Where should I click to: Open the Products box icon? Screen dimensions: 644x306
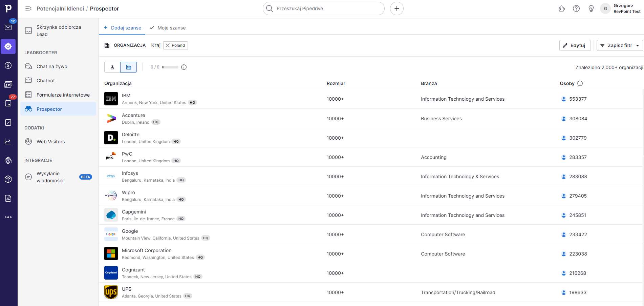[x=8, y=179]
